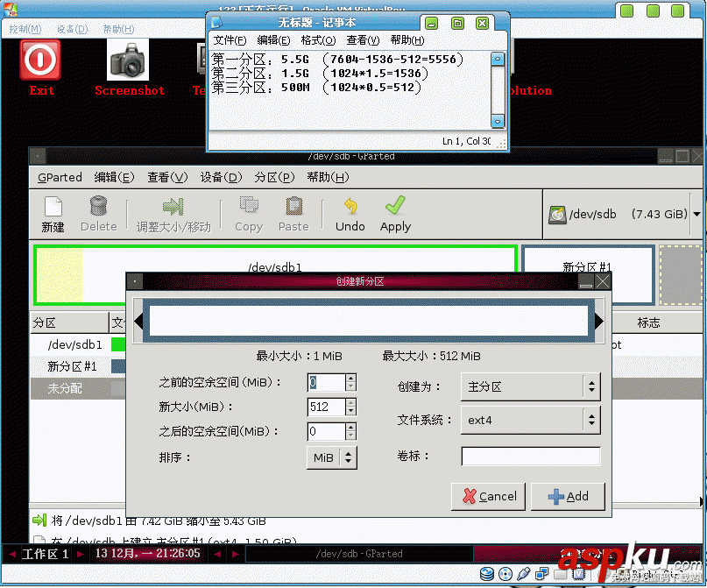Click the Copy toolbar icon
This screenshot has height=588, width=707.
pos(249,206)
